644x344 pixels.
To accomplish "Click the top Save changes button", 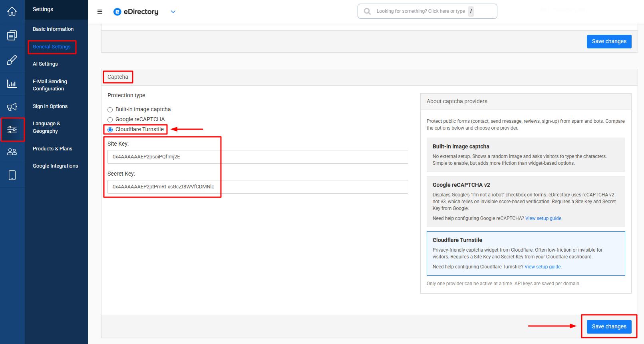I will coord(609,42).
